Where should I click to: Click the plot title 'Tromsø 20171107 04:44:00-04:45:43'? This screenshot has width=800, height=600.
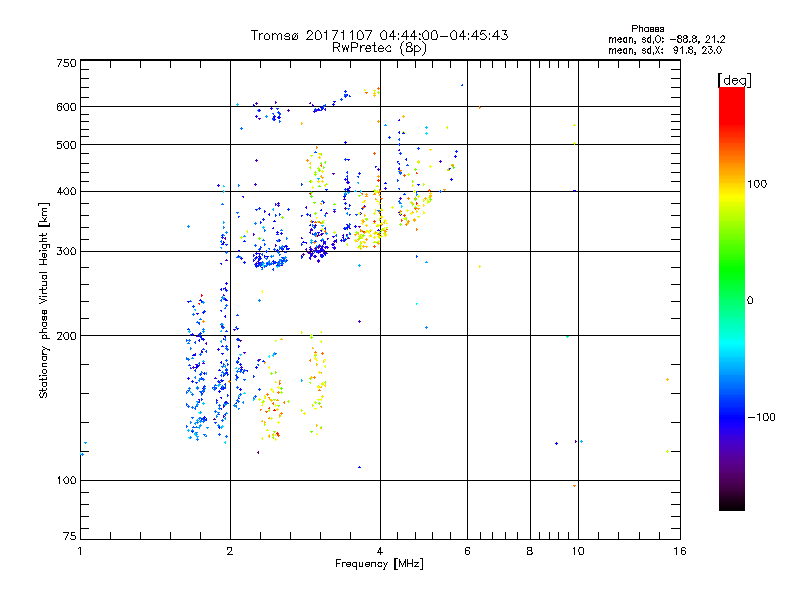(379, 35)
